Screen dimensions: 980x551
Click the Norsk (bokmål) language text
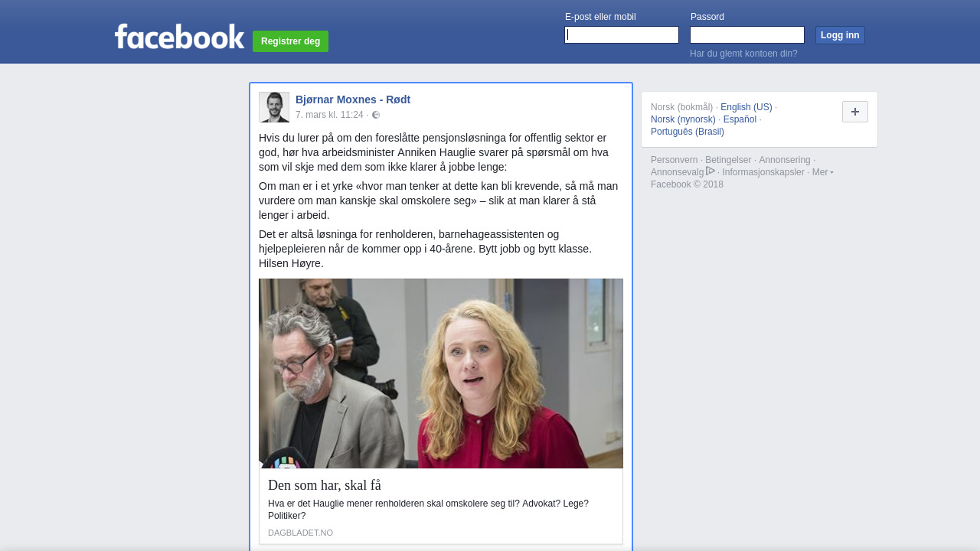[681, 107]
